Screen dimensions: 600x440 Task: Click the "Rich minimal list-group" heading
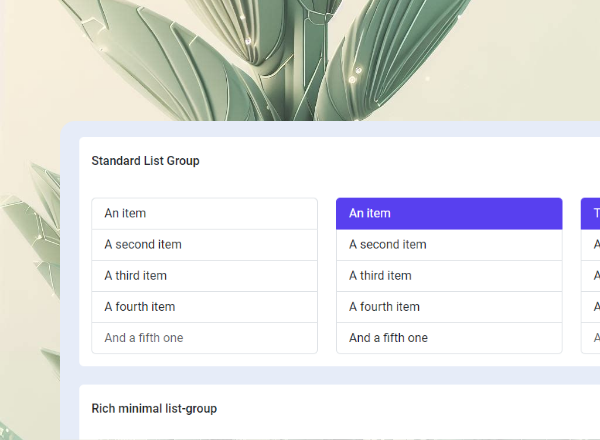point(154,408)
